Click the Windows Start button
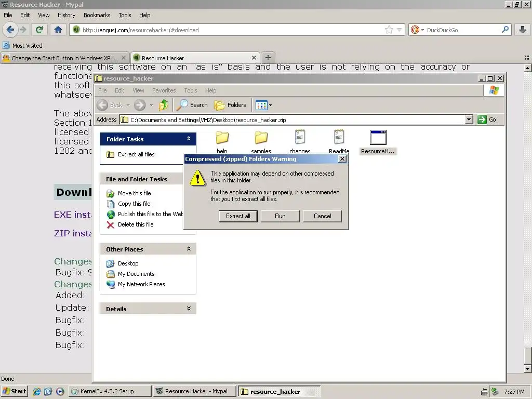The width and height of the screenshot is (532, 399). (x=15, y=391)
